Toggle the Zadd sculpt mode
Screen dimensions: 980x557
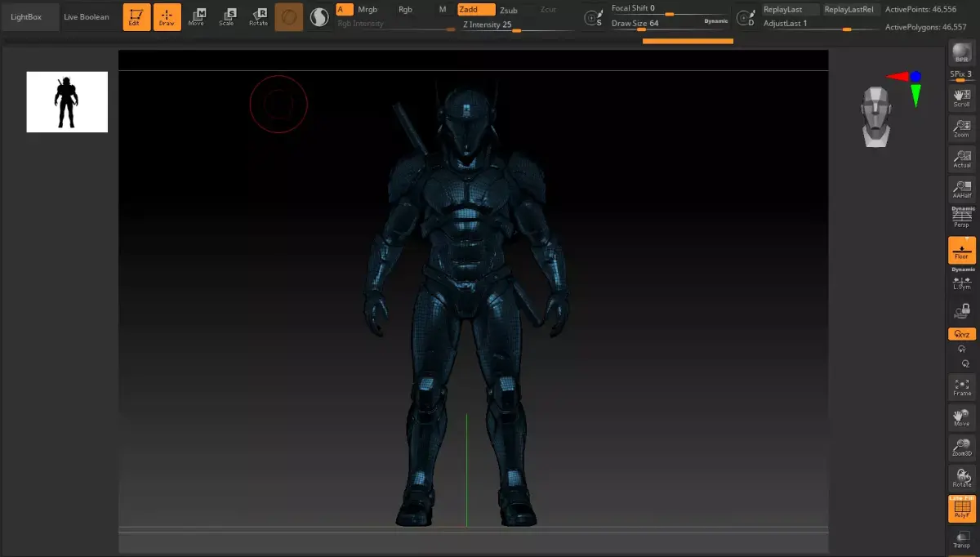pyautogui.click(x=476, y=10)
